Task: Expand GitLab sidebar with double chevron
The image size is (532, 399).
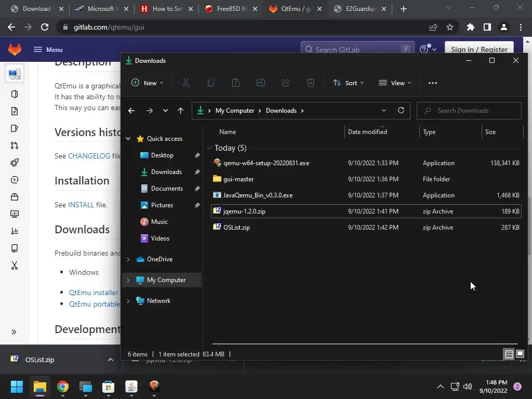Action: tap(14, 332)
